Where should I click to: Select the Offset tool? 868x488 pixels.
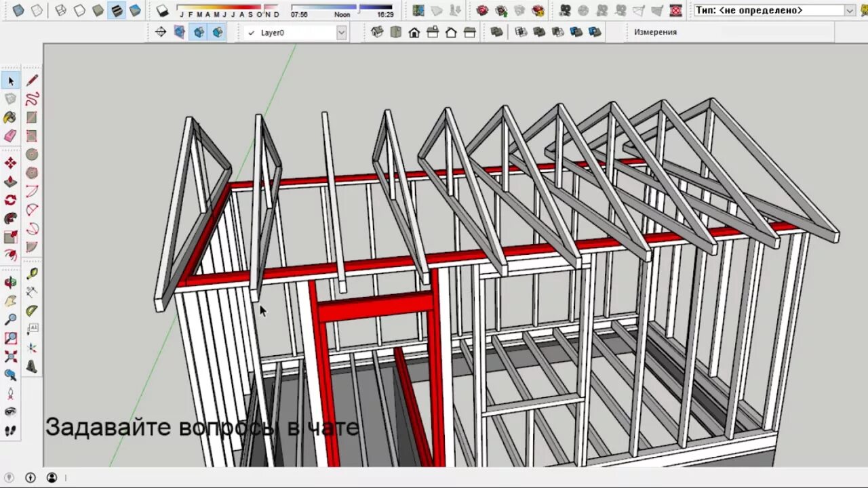point(11,255)
